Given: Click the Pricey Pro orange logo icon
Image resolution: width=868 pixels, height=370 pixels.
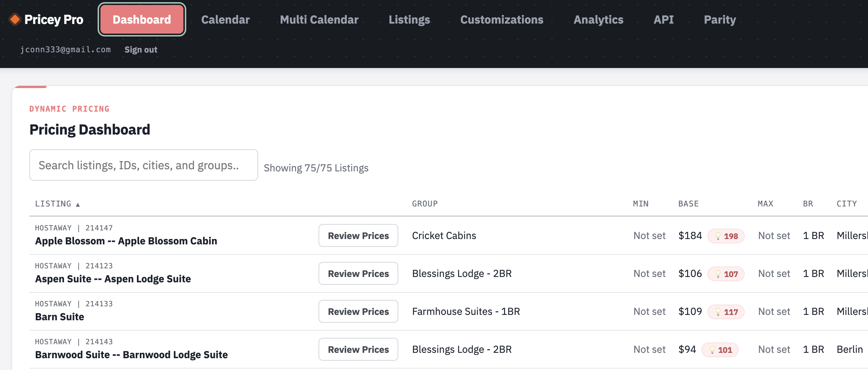Looking at the screenshot, I should [x=15, y=19].
